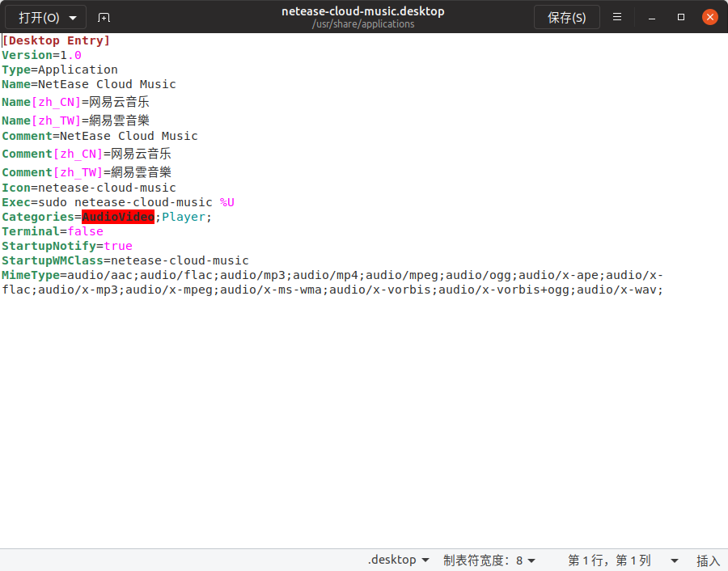Click the StartupWMClass line
The width and height of the screenshot is (728, 571).
click(125, 260)
